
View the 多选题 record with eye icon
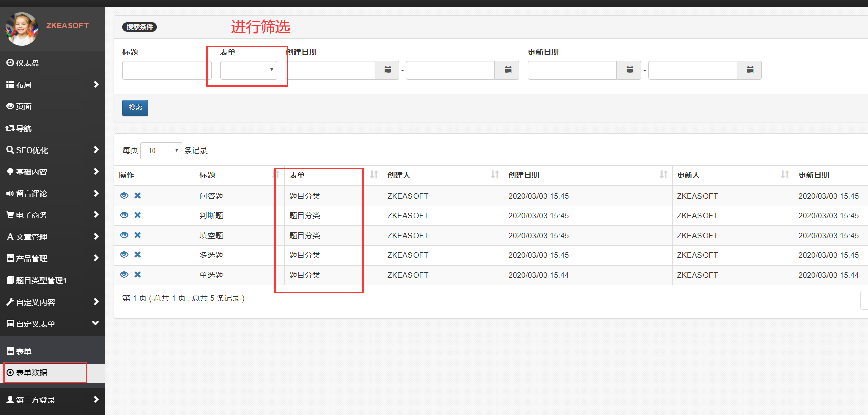[x=124, y=255]
